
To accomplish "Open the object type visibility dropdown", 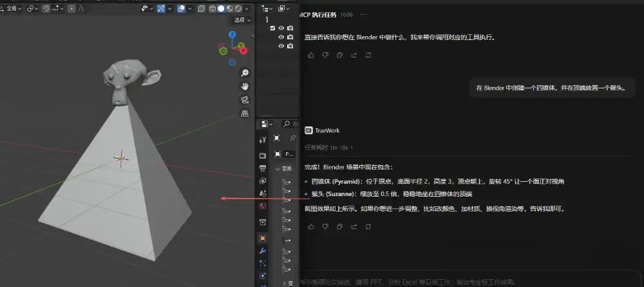I will [147, 8].
